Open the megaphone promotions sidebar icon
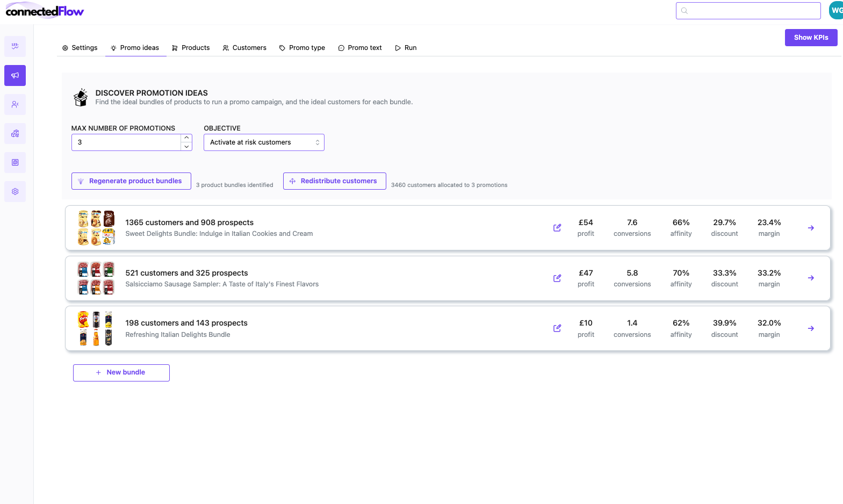This screenshot has width=843, height=504. pos(15,75)
